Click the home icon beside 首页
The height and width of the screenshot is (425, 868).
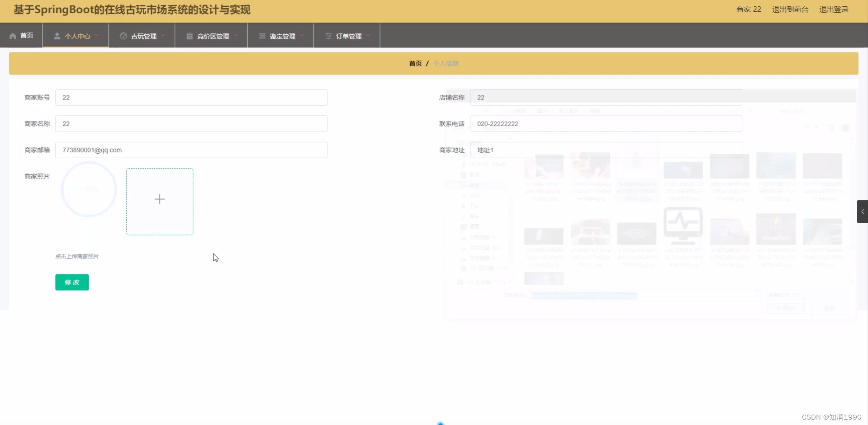tap(13, 35)
